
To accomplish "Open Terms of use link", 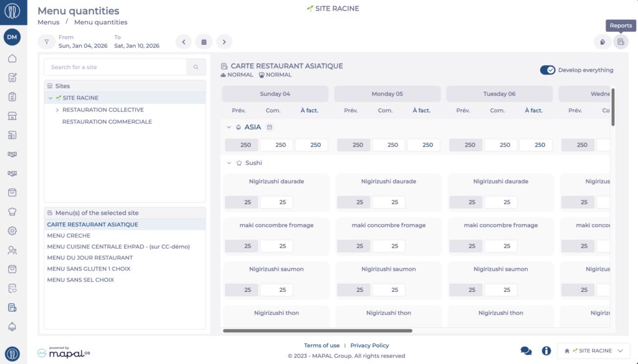I will pos(321,345).
